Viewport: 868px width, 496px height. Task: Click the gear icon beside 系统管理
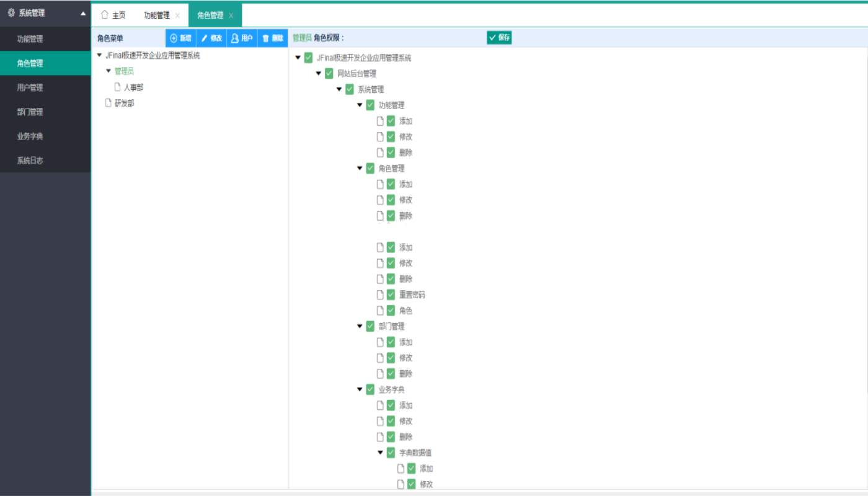pyautogui.click(x=11, y=12)
